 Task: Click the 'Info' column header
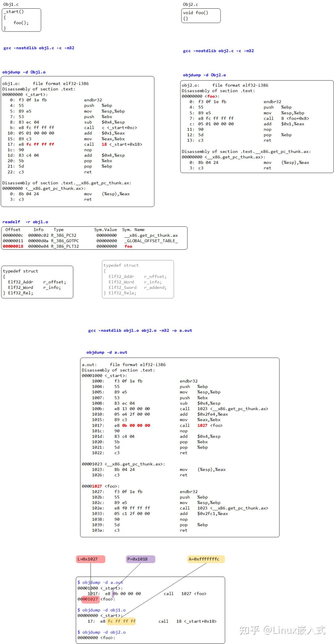[x=38, y=230]
